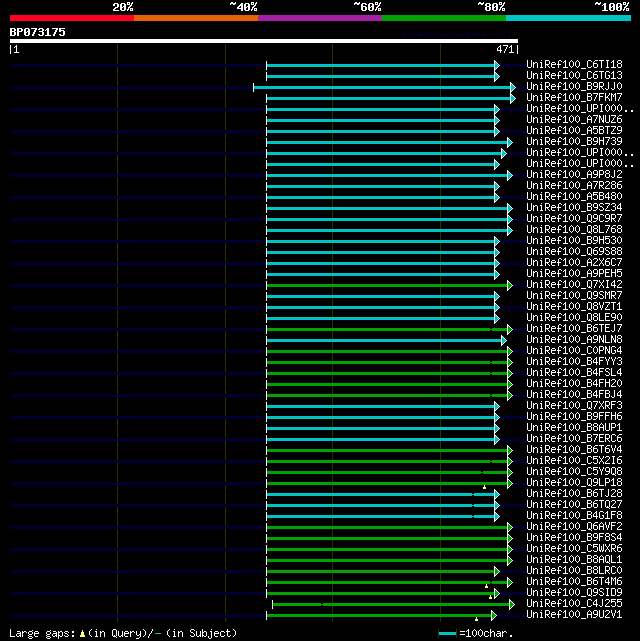Click the yellow gap marker under Q9LP18 bar
The height and width of the screenshot is (641, 640).
[x=484, y=487]
